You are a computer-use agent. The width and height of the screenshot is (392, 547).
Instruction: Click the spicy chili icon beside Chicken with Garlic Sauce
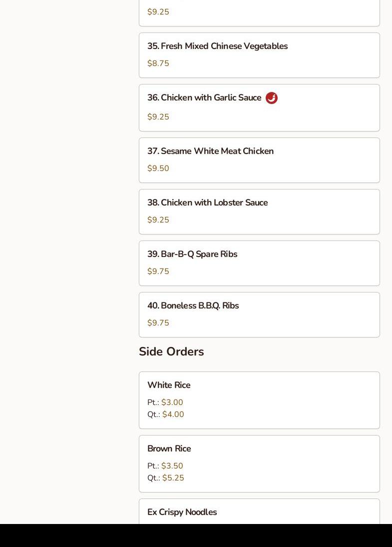(272, 98)
